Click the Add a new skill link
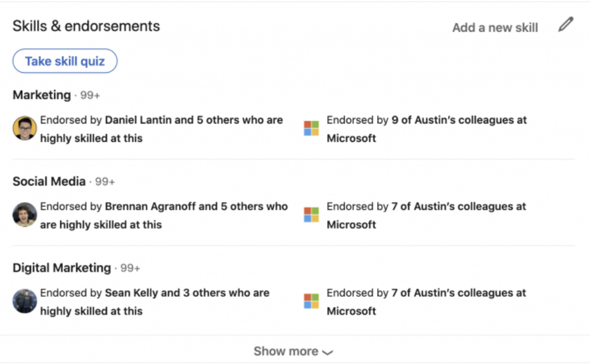 [495, 28]
